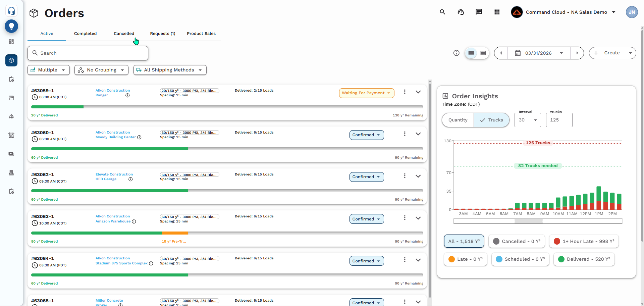644x306 pixels.
Task: Click the info icon beside view toggles
Action: tap(457, 53)
